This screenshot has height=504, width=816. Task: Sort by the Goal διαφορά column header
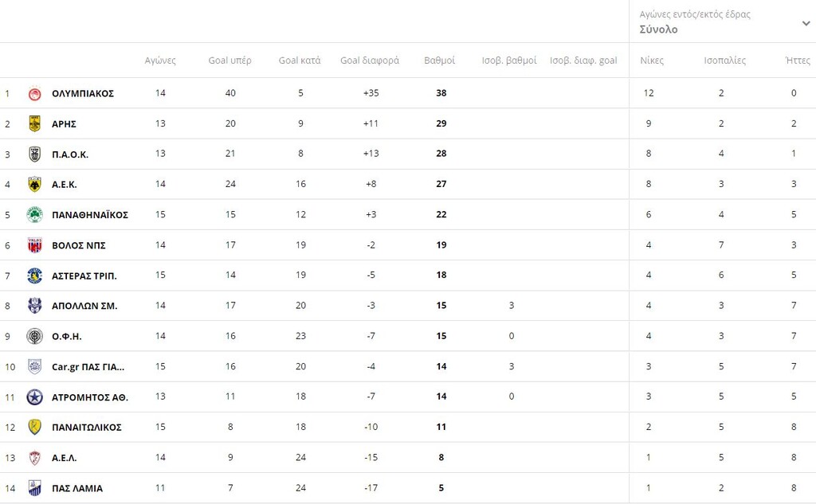pyautogui.click(x=370, y=61)
